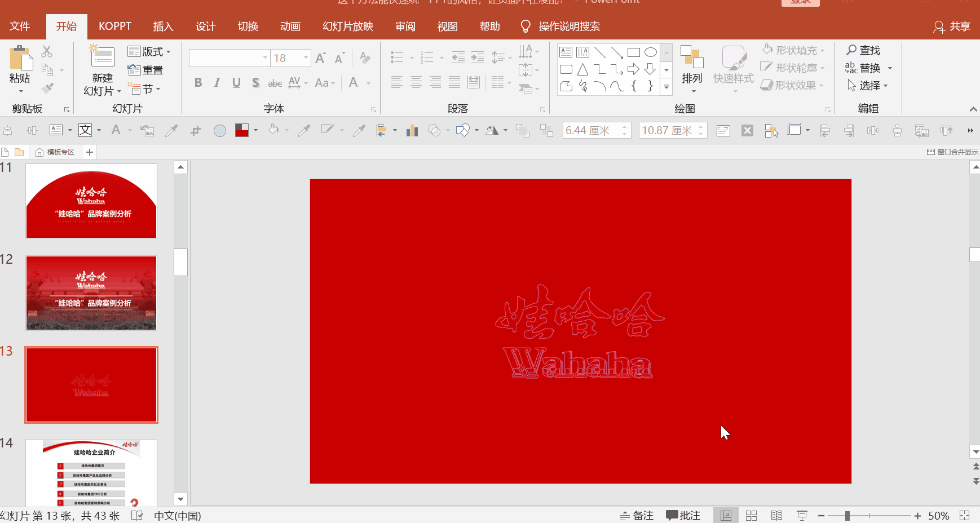Image resolution: width=980 pixels, height=523 pixels.
Task: Open the Arrange (排列) dropdown
Action: [x=692, y=69]
